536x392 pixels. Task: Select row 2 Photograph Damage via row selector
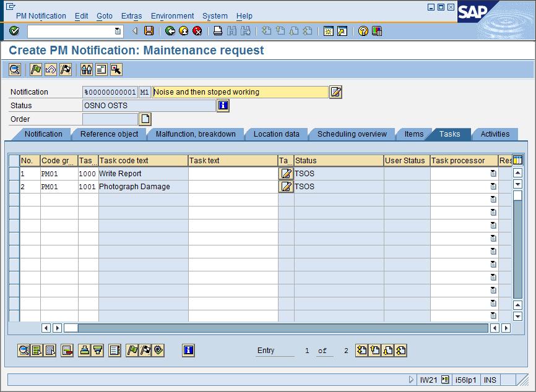pos(14,187)
